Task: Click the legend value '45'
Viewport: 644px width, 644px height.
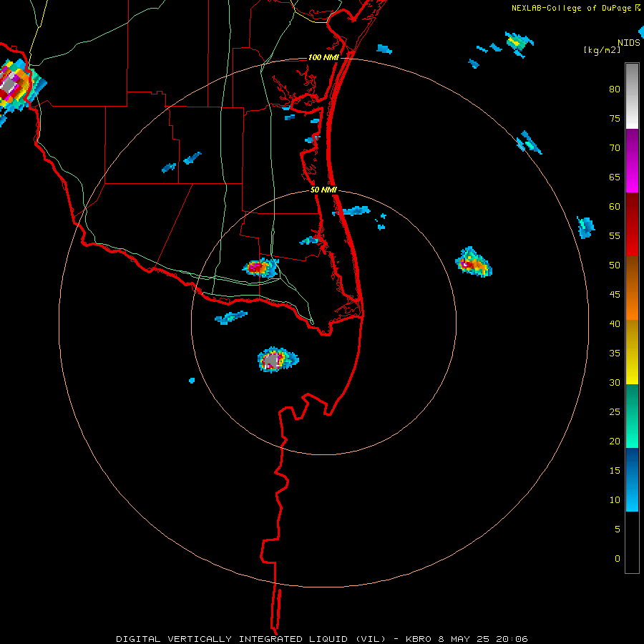Action: tap(615, 295)
